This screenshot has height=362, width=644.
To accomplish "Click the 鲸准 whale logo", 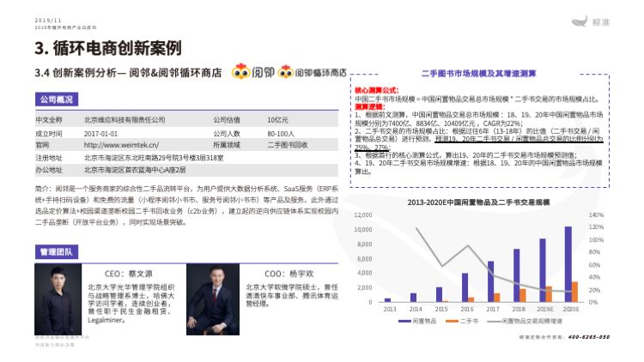I will point(590,21).
